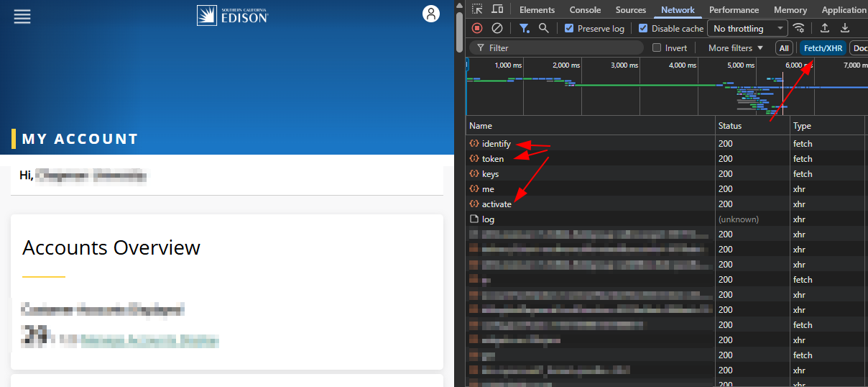Select the Doc request type filter
The width and height of the screenshot is (868, 387).
click(859, 48)
